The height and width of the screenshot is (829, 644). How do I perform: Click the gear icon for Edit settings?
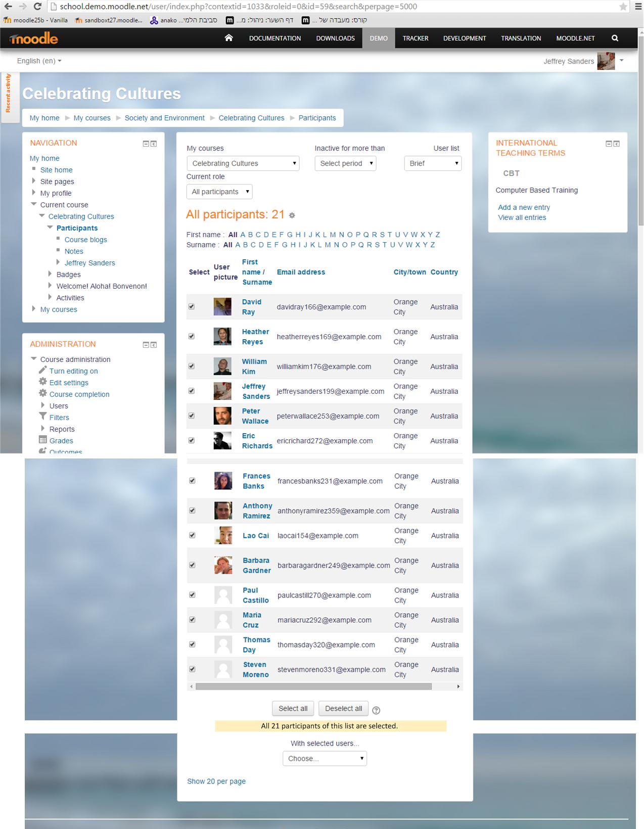tap(43, 382)
